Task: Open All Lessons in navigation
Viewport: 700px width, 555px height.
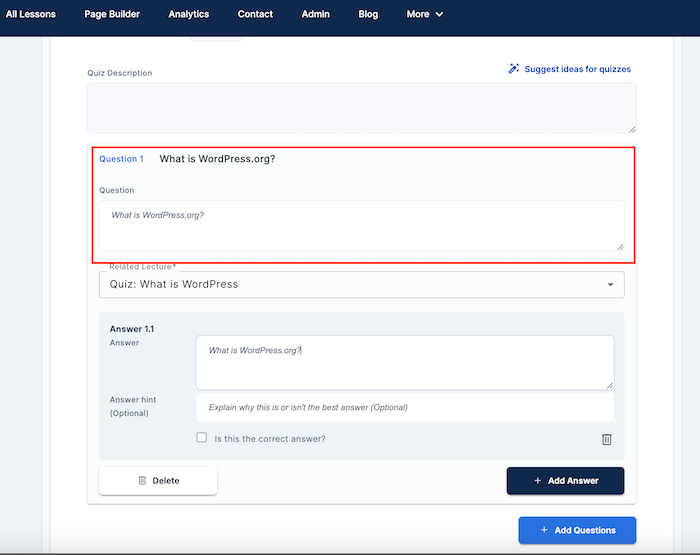Action: point(31,14)
